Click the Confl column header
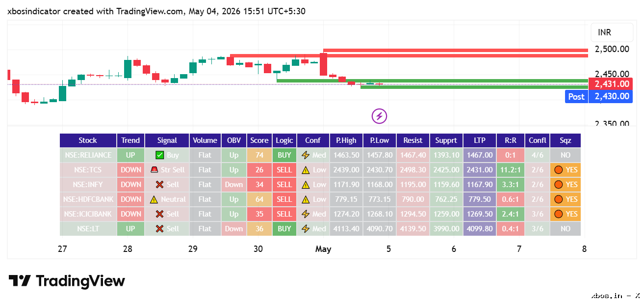The width and height of the screenshot is (644, 303). tap(538, 140)
